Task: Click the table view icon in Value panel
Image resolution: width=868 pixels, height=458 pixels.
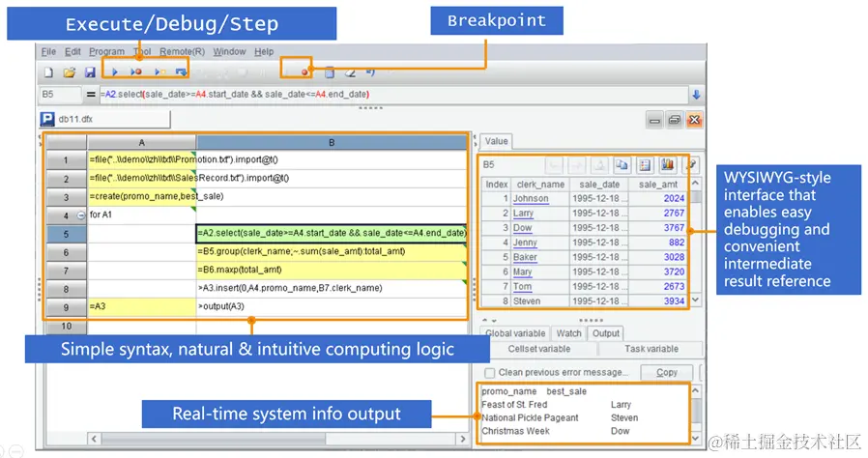Action: [x=645, y=164]
